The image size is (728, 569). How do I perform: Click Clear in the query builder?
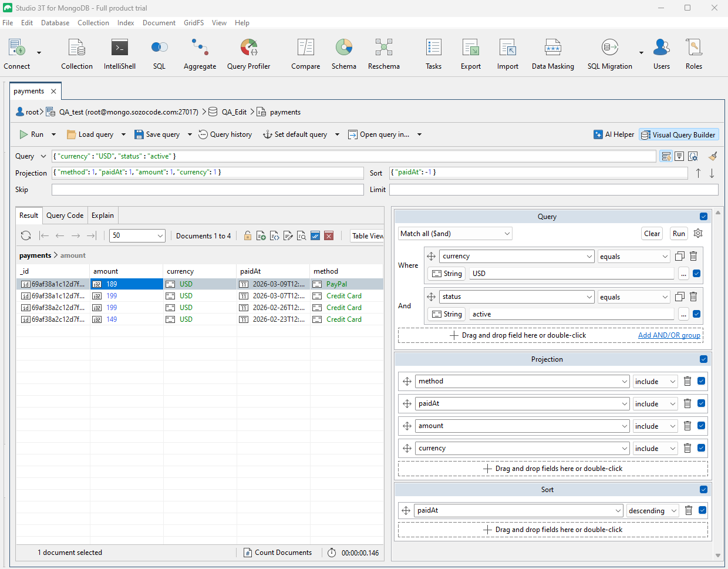point(652,233)
